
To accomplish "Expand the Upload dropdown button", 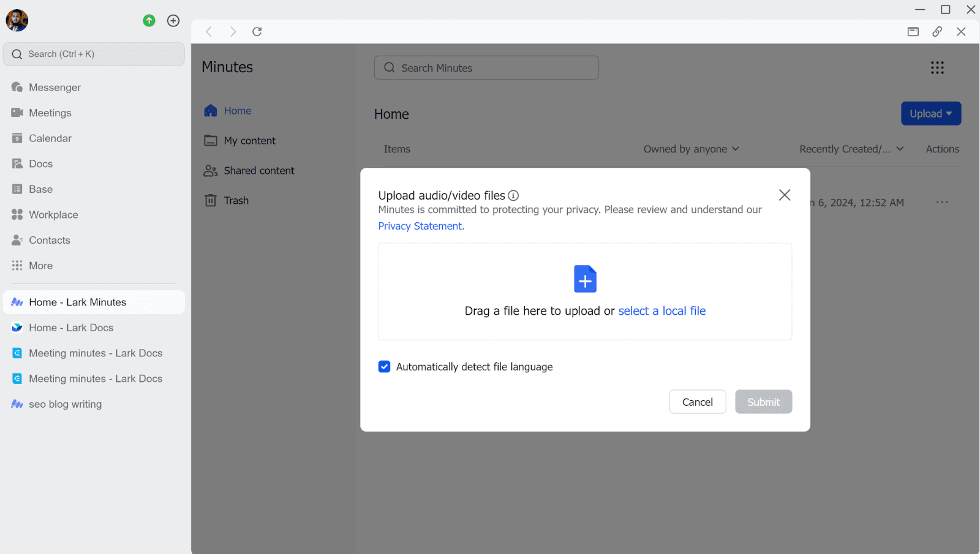I will 931,113.
